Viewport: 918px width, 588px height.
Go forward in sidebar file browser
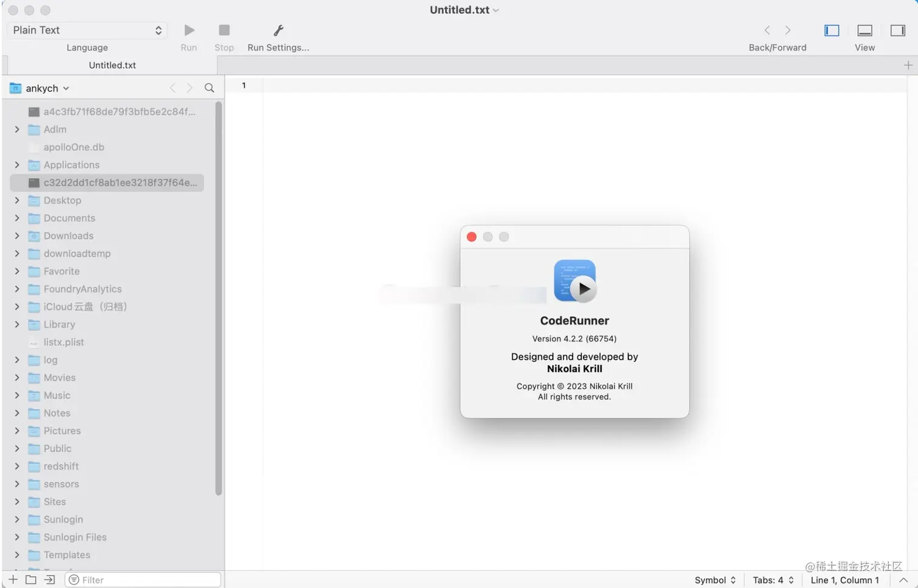pos(190,88)
